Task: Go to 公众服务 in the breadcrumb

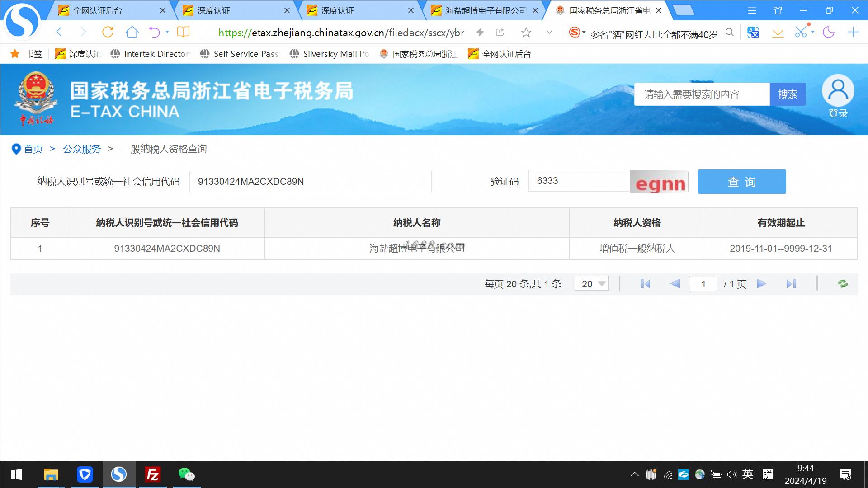Action: click(x=82, y=149)
